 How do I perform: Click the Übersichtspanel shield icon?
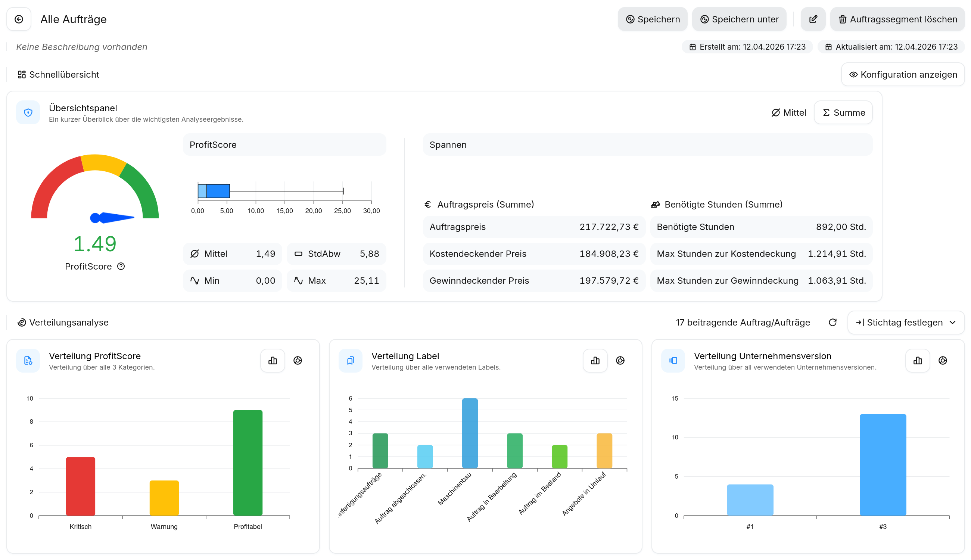28,112
